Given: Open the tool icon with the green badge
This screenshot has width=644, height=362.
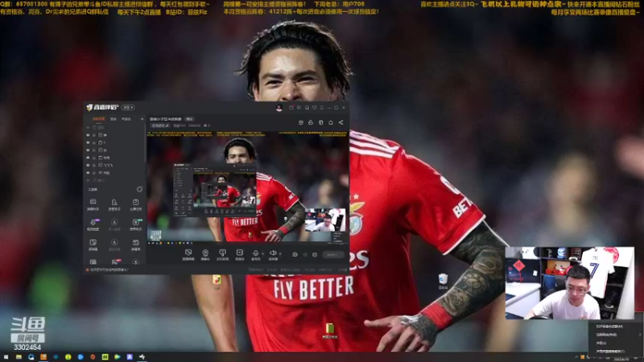Looking at the screenshot, I should pyautogui.click(x=136, y=223).
